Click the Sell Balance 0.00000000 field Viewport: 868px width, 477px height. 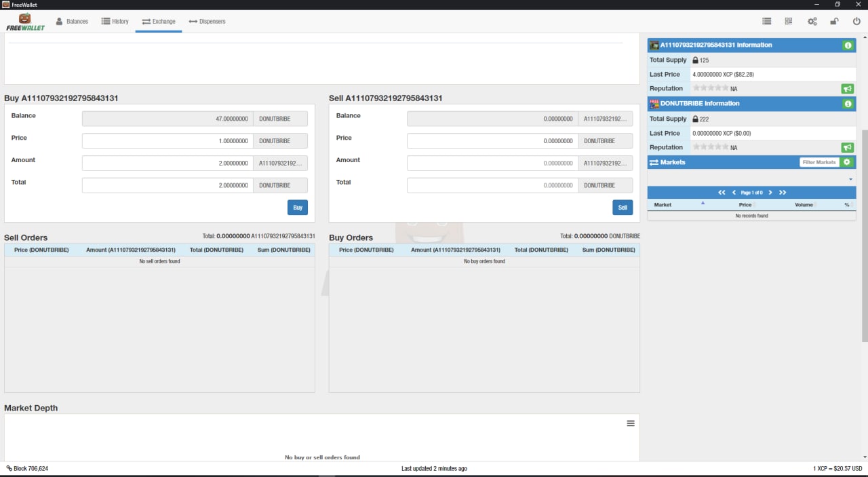coord(492,119)
